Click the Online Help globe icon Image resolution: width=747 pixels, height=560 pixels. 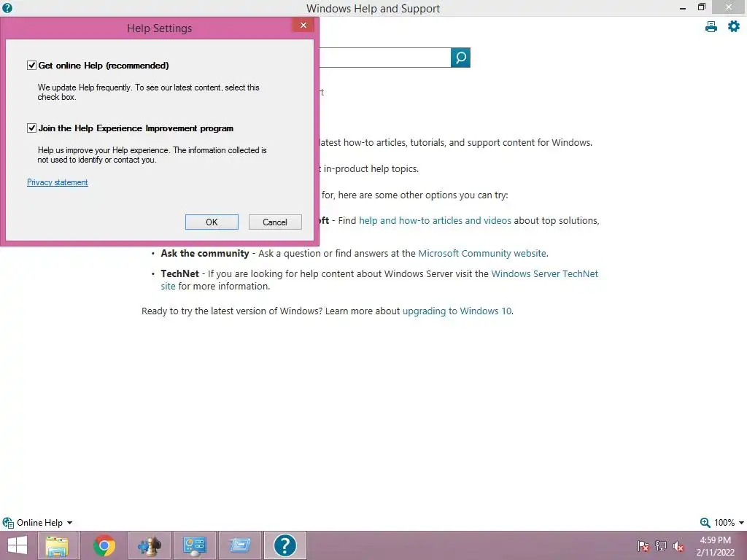click(7, 523)
